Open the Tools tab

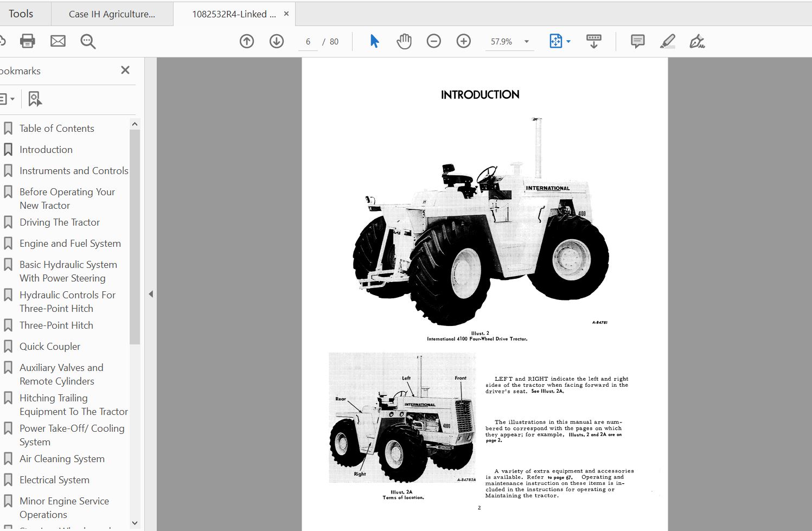point(21,14)
